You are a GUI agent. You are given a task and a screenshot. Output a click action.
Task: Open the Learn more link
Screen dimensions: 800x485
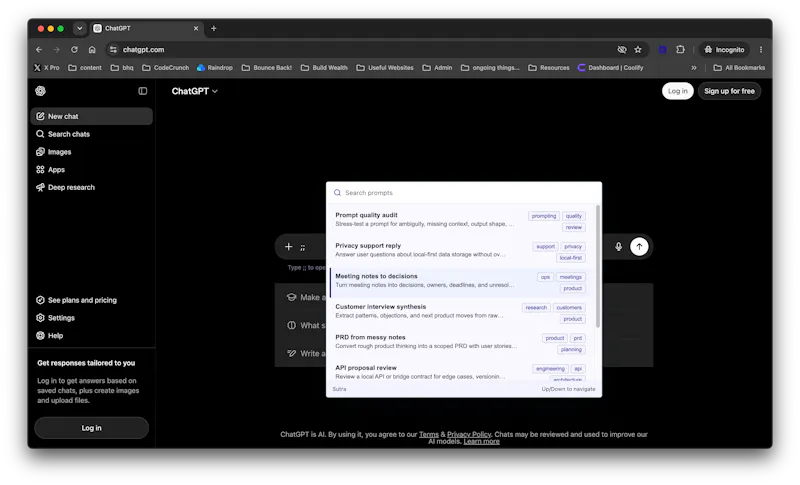[x=482, y=442]
